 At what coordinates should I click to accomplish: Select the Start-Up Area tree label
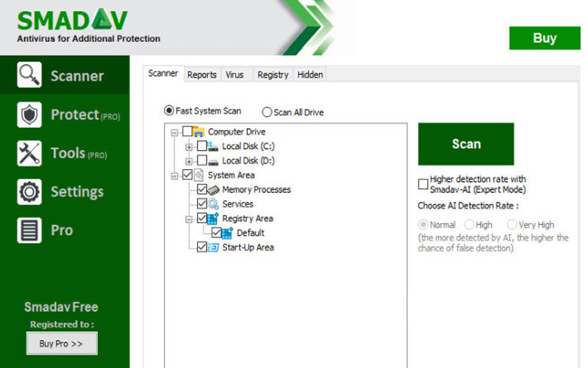pos(248,247)
